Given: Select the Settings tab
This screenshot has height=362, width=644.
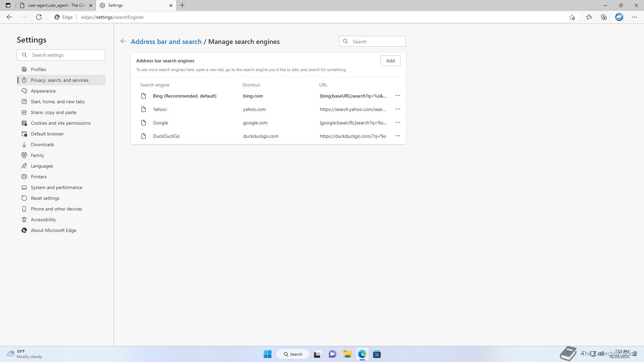Looking at the screenshot, I should 136,5.
